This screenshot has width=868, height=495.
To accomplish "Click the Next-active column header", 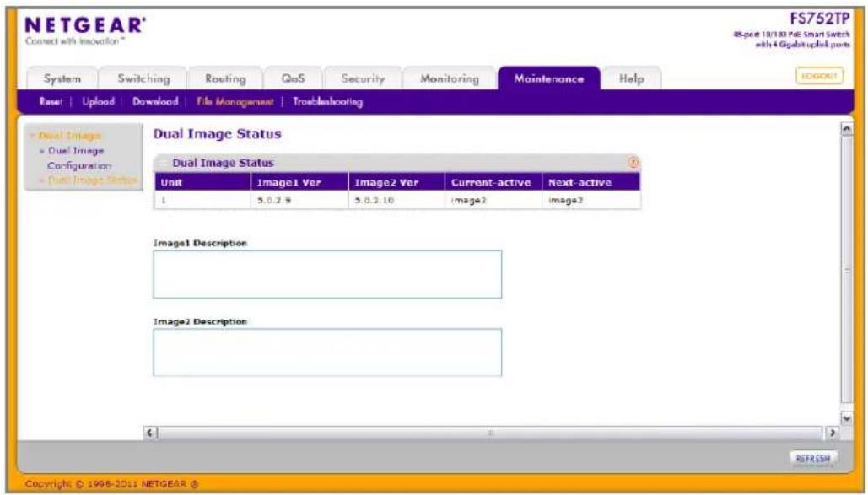I will [591, 182].
